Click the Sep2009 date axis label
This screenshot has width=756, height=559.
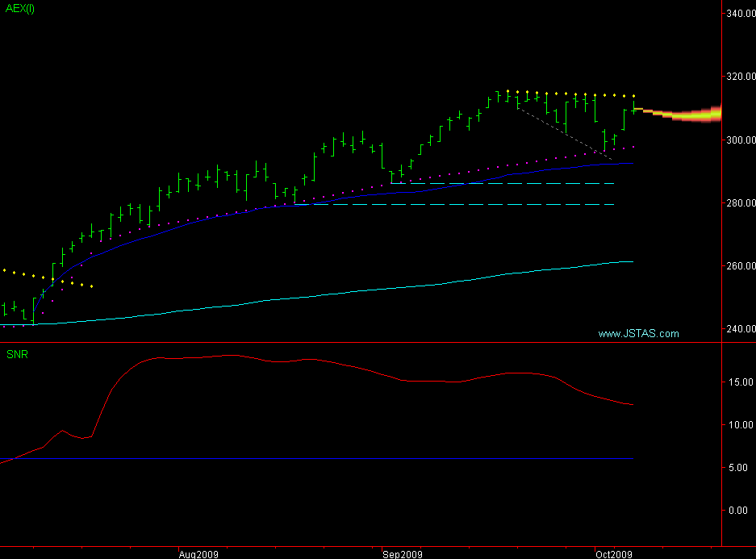click(x=403, y=553)
